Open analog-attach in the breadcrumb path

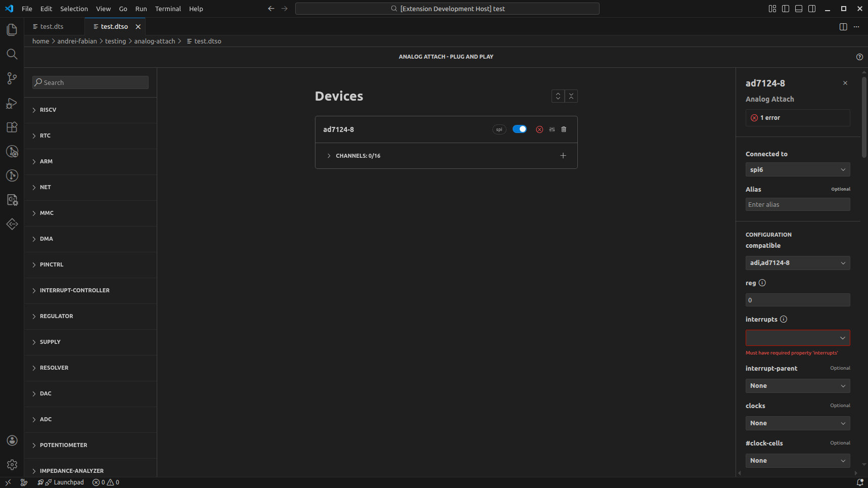(x=155, y=41)
